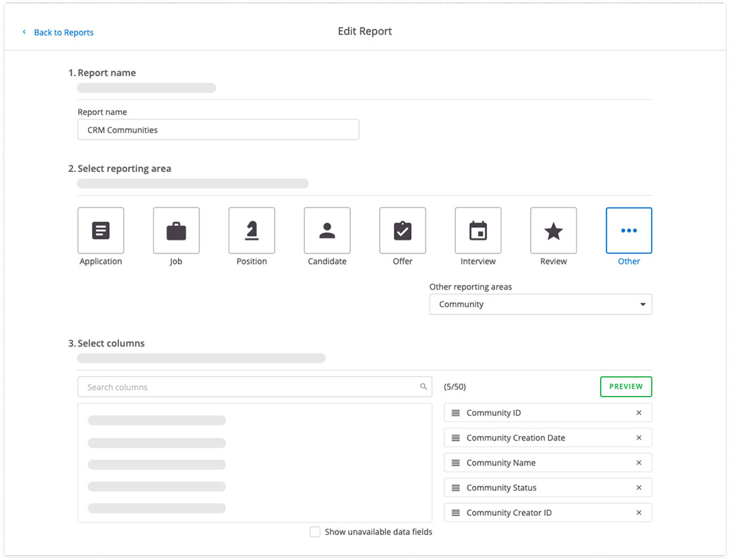The width and height of the screenshot is (730, 560).
Task: Remove the Community ID column
Action: [x=639, y=413]
